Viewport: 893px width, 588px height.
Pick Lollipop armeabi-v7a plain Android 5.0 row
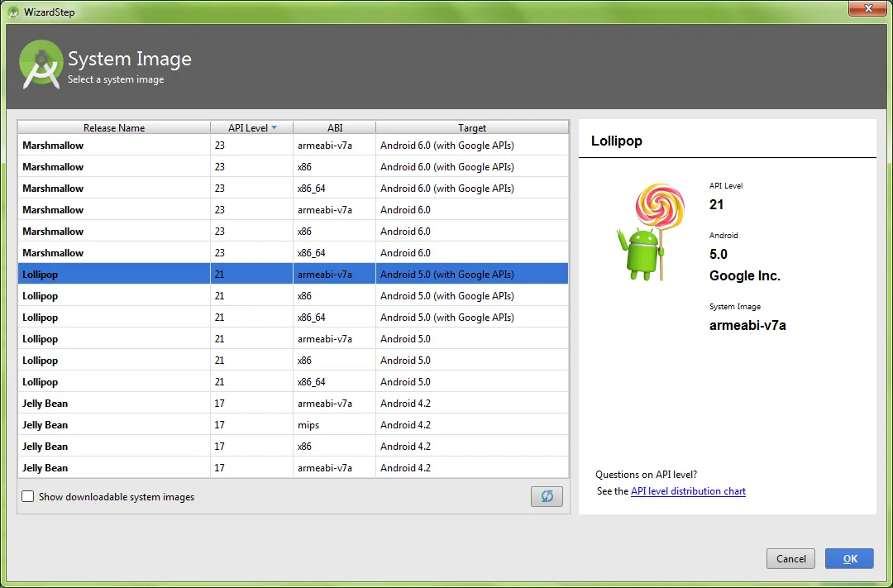point(294,338)
